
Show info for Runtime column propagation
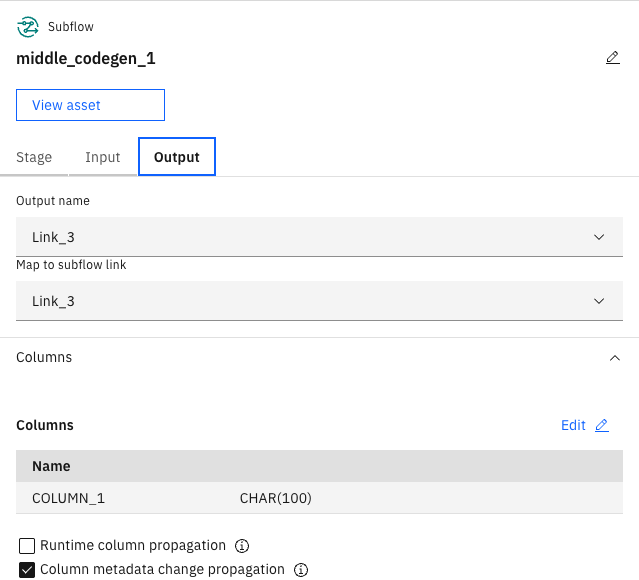point(241,546)
